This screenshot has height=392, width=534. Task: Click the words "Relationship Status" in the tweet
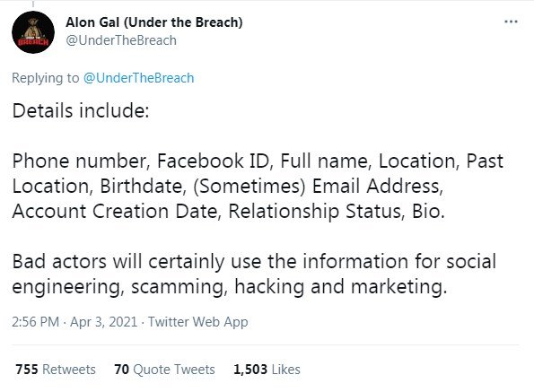317,212
